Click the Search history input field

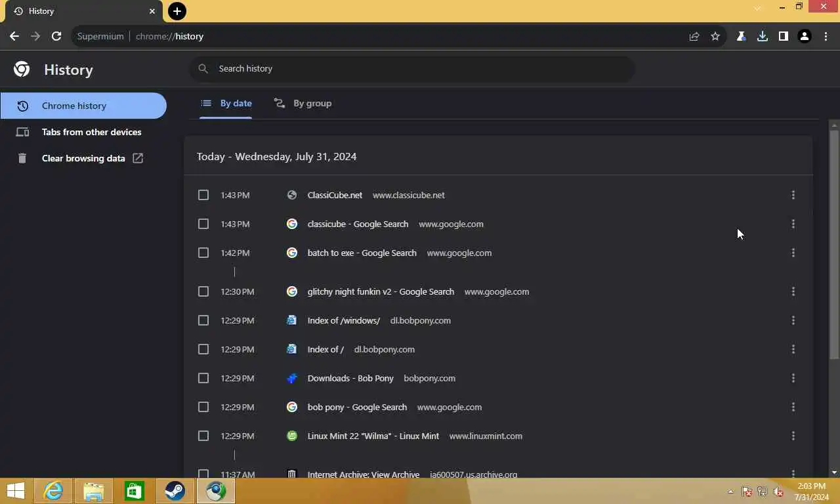click(x=412, y=68)
